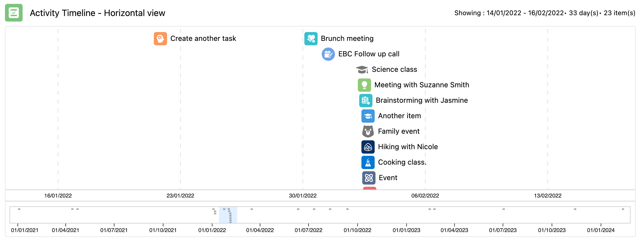Click the Science class graduation cap icon

362,70
